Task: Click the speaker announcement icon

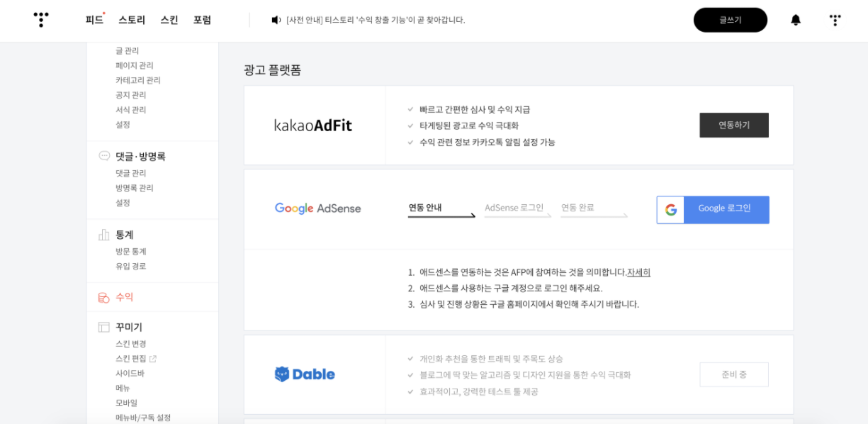Action: 276,20
